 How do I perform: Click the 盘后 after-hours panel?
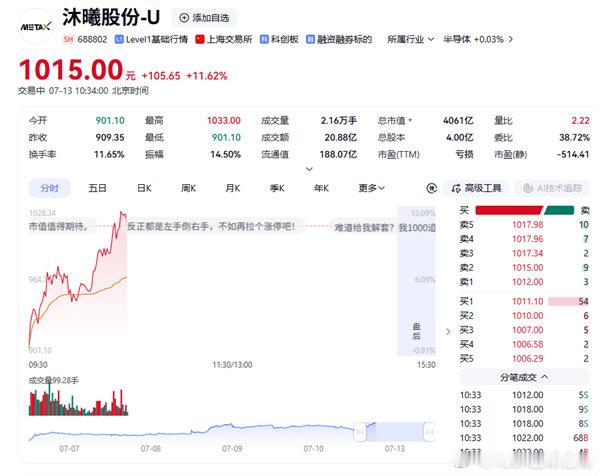point(416,281)
